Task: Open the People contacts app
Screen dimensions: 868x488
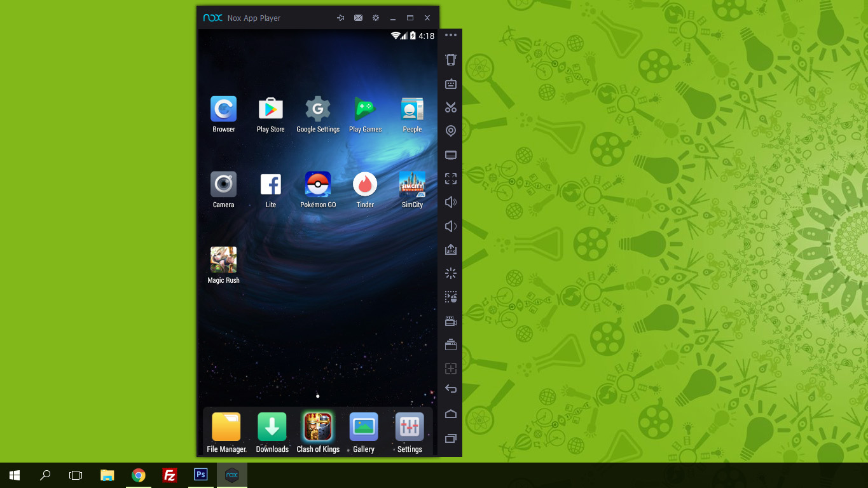Action: coord(412,109)
